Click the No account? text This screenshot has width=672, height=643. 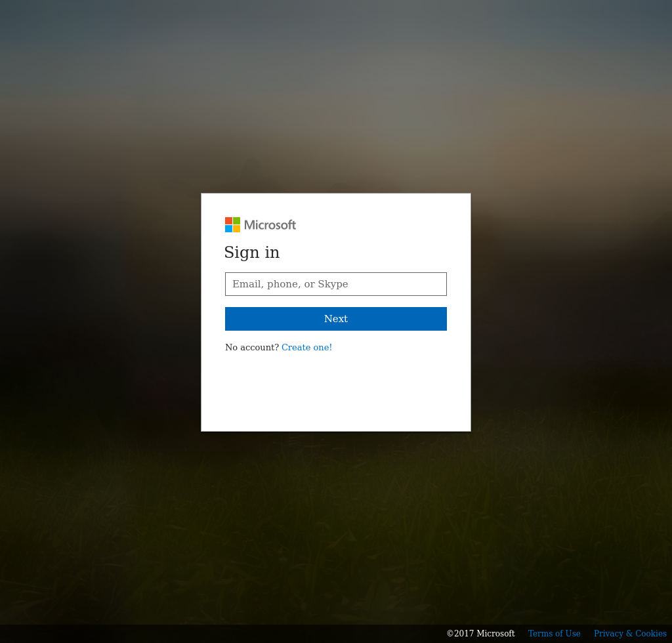[x=252, y=348]
